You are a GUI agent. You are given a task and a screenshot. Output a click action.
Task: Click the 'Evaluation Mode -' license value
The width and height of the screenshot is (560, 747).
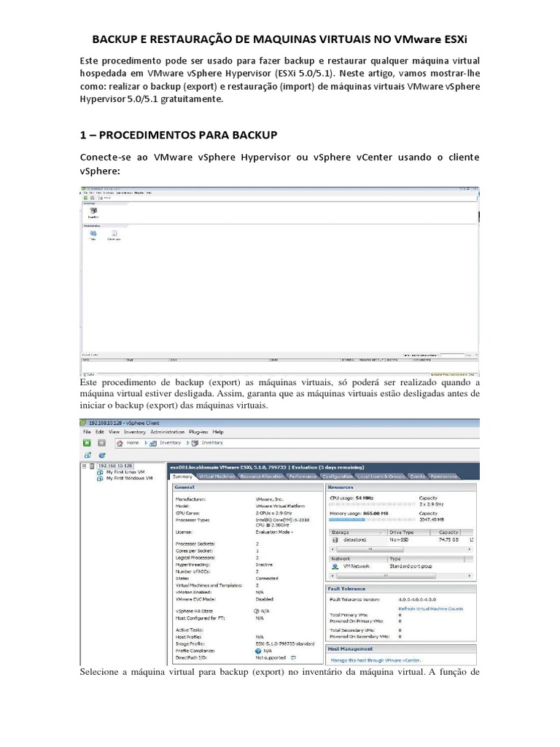274,532
